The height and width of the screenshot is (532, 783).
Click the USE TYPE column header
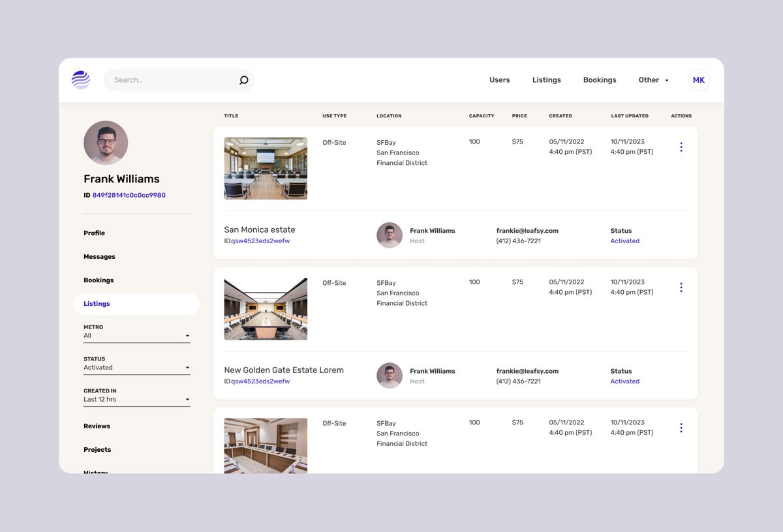tap(335, 116)
